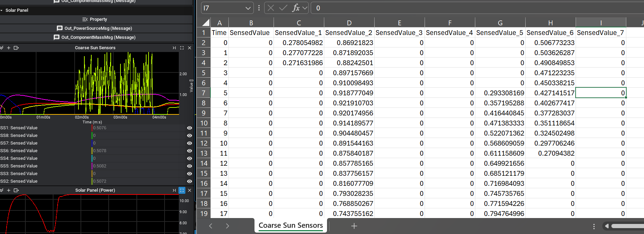Click the plus icon in Coarse Sun Sensors header
This screenshot has height=234, width=644.
[x=9, y=48]
